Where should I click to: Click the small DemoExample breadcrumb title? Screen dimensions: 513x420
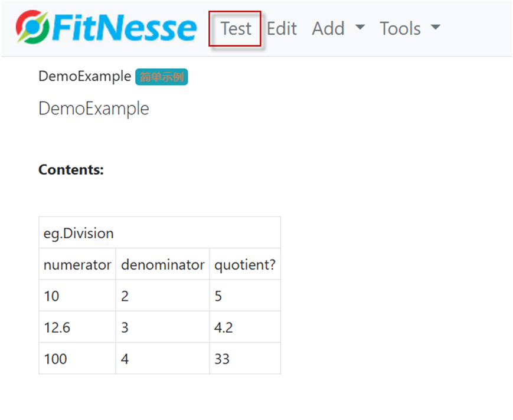(84, 76)
